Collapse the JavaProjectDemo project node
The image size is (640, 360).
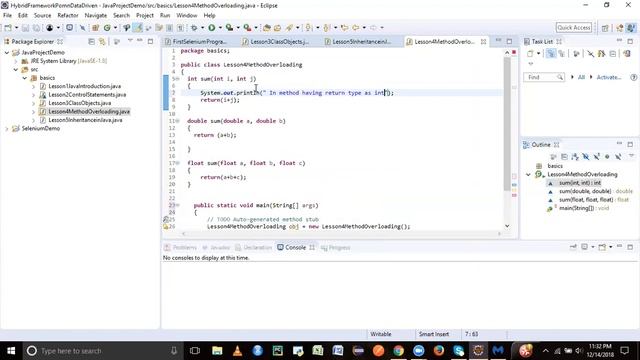(7, 52)
